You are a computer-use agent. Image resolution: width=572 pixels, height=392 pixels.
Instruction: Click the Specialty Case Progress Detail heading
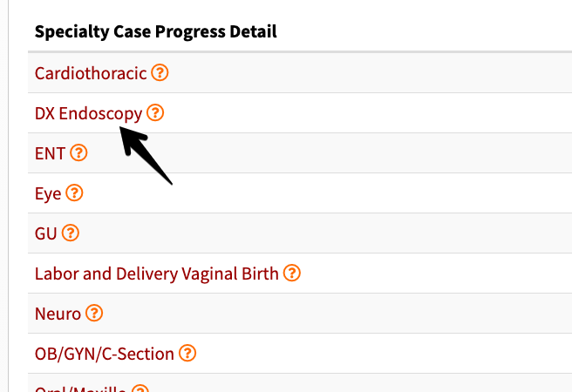tap(156, 31)
